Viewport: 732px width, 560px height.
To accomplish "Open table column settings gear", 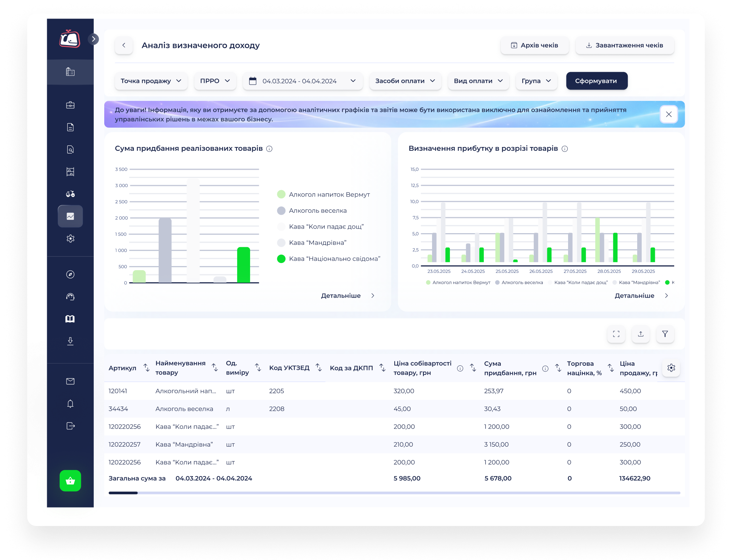I will 671,368.
